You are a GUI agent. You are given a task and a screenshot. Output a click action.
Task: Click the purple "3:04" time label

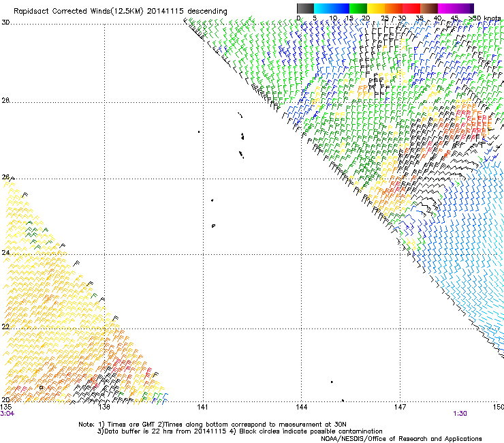pos(7,414)
